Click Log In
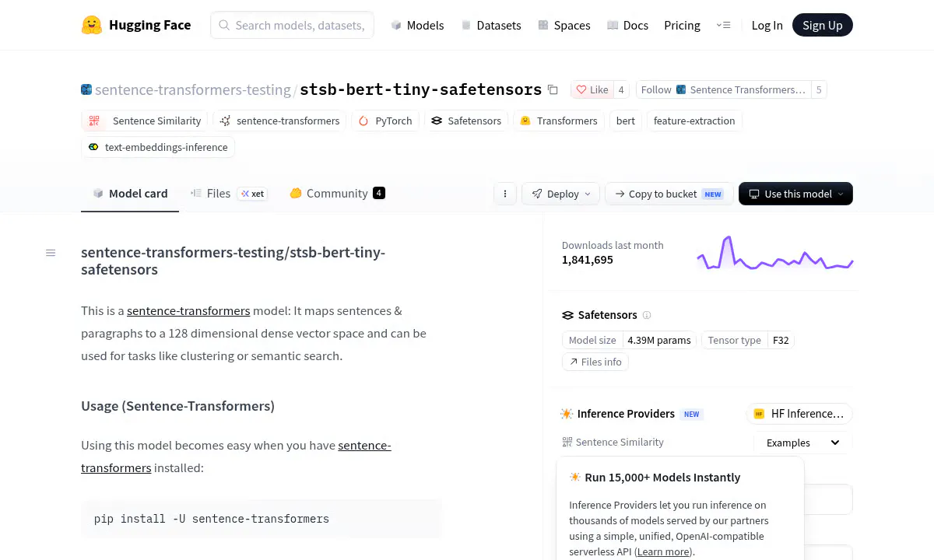 [767, 25]
